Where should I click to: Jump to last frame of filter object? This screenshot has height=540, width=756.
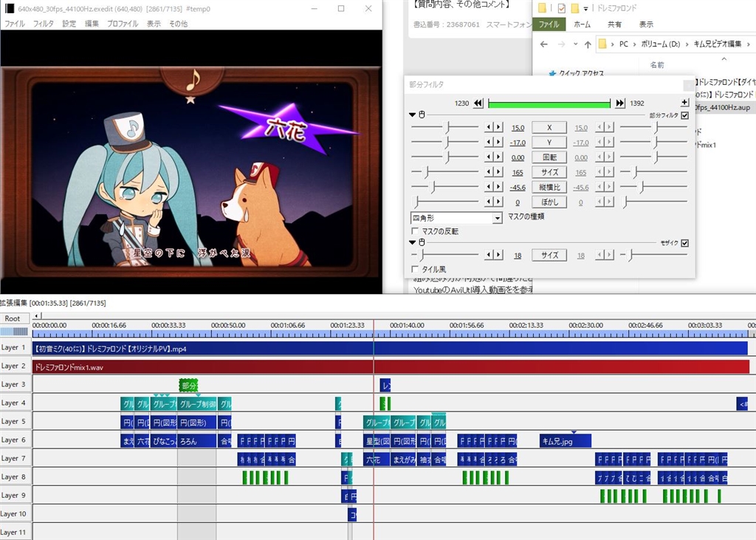[620, 103]
